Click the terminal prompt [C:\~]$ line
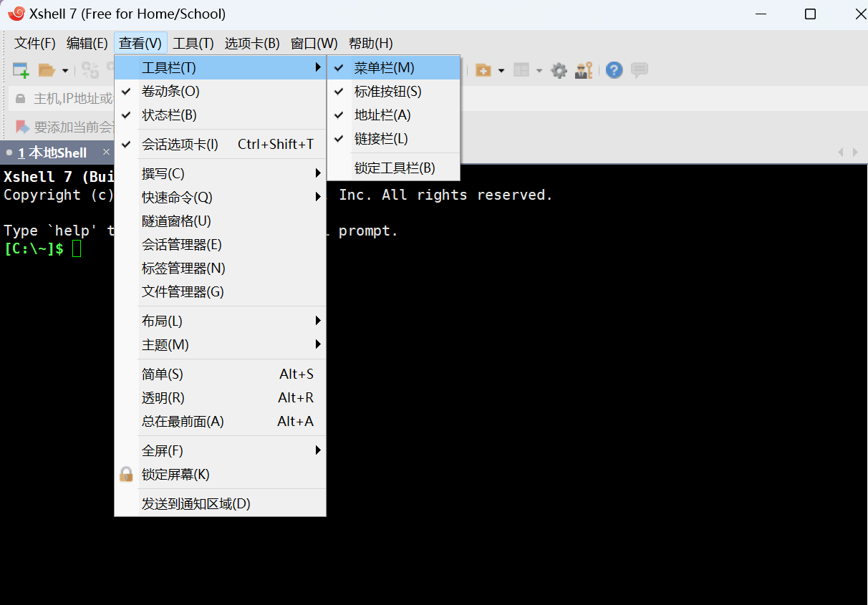Image resolution: width=868 pixels, height=605 pixels. [34, 248]
